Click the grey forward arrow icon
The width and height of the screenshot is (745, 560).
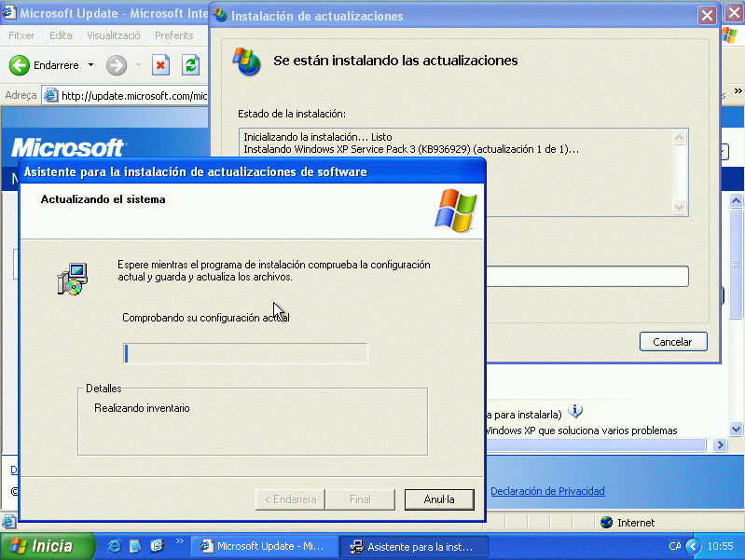point(117,65)
